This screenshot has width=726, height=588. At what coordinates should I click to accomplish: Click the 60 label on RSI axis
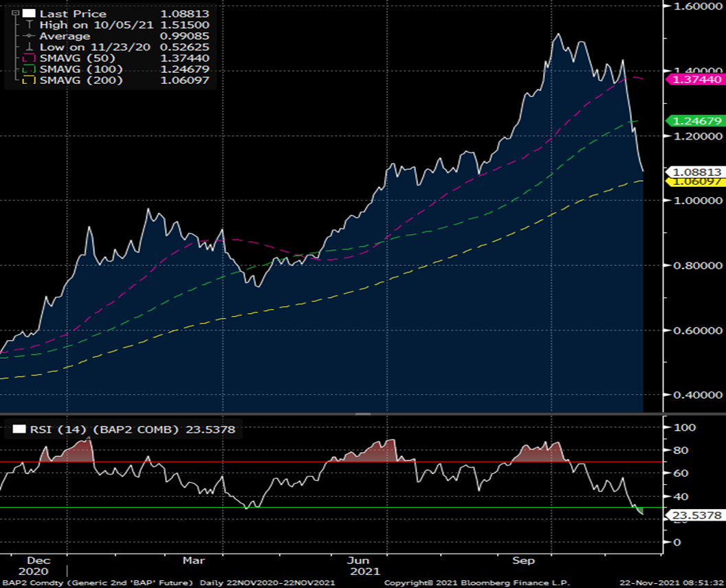680,473
